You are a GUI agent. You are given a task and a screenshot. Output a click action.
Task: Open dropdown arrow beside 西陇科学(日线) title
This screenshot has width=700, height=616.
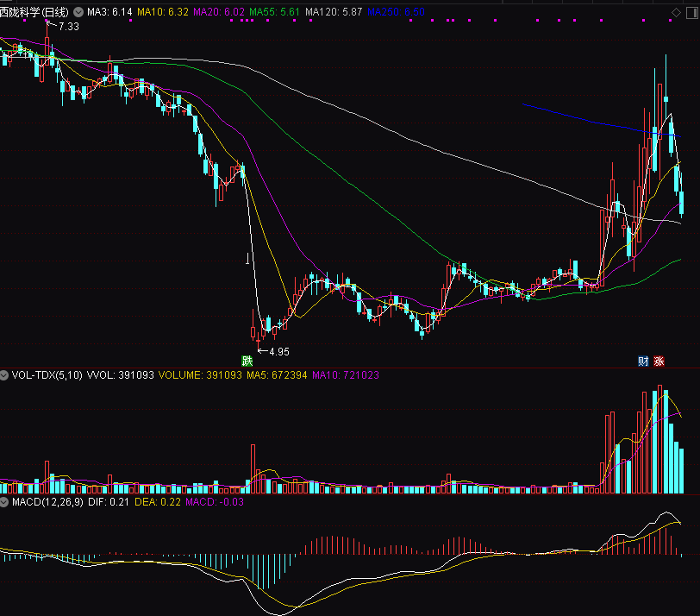point(79,12)
